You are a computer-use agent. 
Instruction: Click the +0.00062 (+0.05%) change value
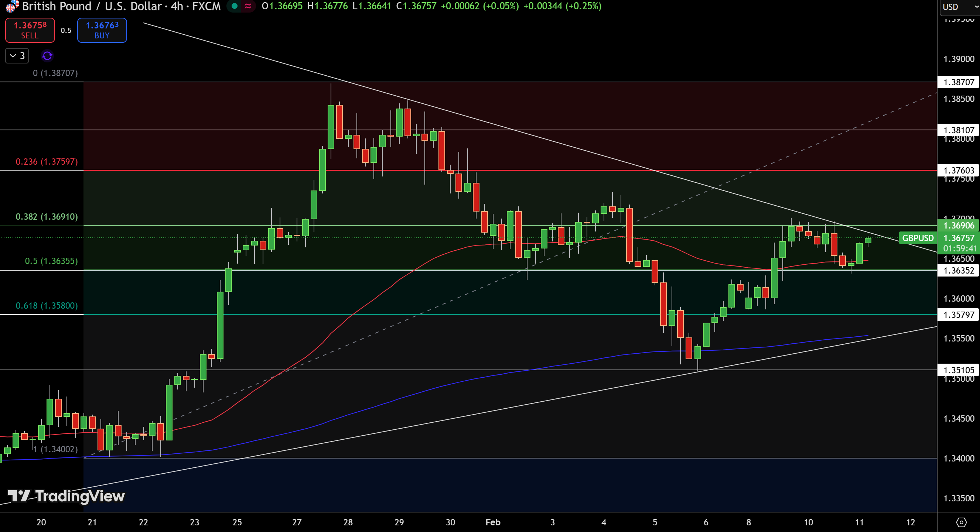pyautogui.click(x=480, y=6)
